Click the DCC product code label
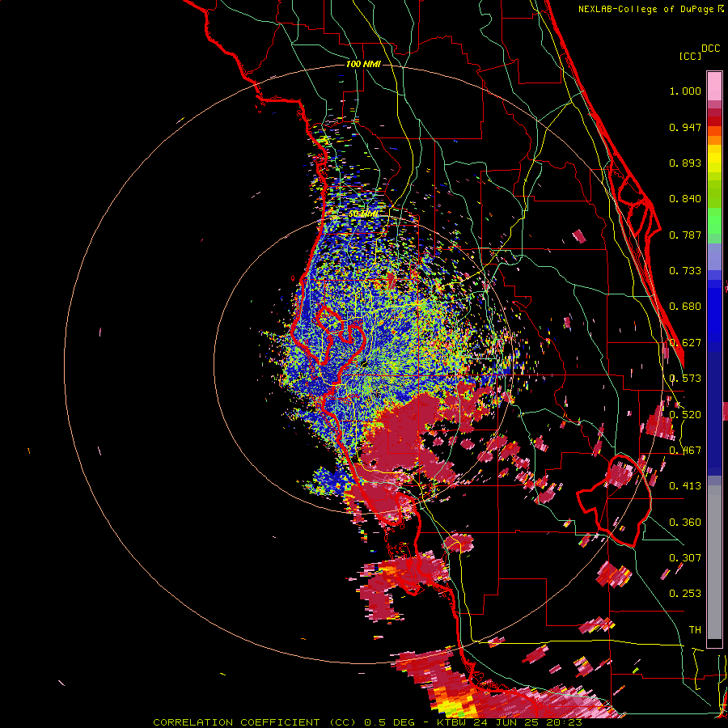Screen dimensions: 728x728 pyautogui.click(x=710, y=49)
